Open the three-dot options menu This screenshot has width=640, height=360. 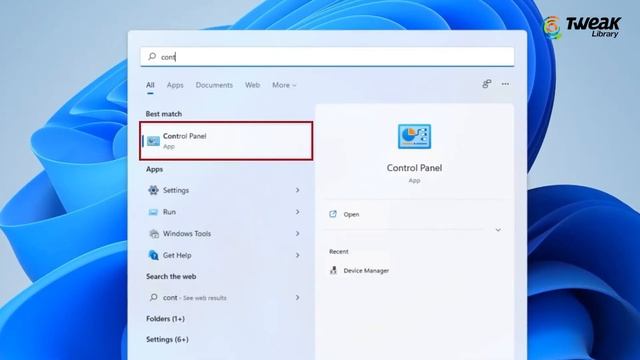tap(505, 84)
